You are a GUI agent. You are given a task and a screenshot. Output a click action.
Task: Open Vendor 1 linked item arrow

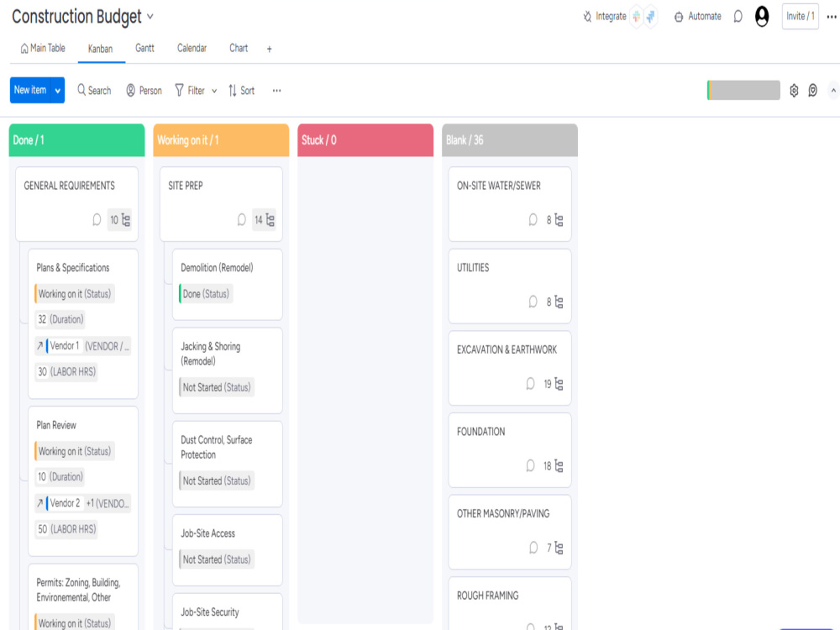pos(39,346)
